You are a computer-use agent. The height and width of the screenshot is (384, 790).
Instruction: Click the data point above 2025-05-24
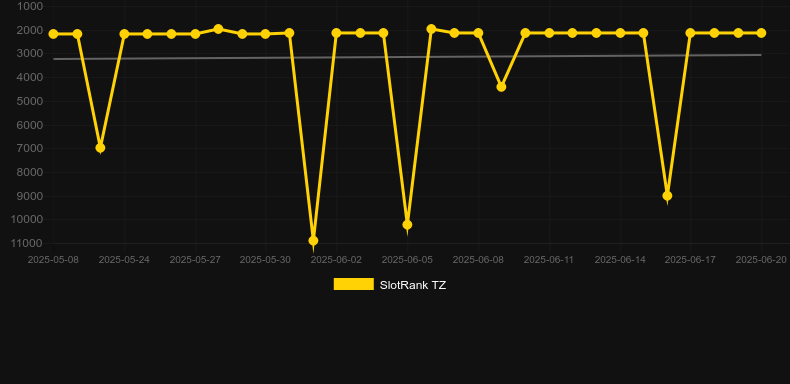pos(124,34)
